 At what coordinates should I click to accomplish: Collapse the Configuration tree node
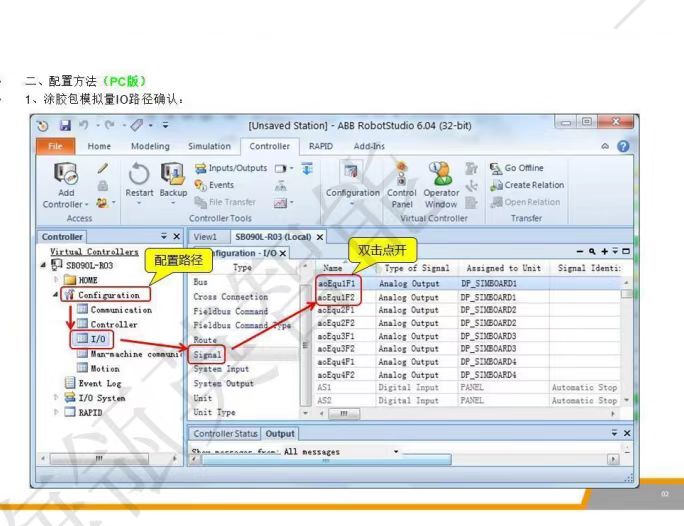(55, 294)
